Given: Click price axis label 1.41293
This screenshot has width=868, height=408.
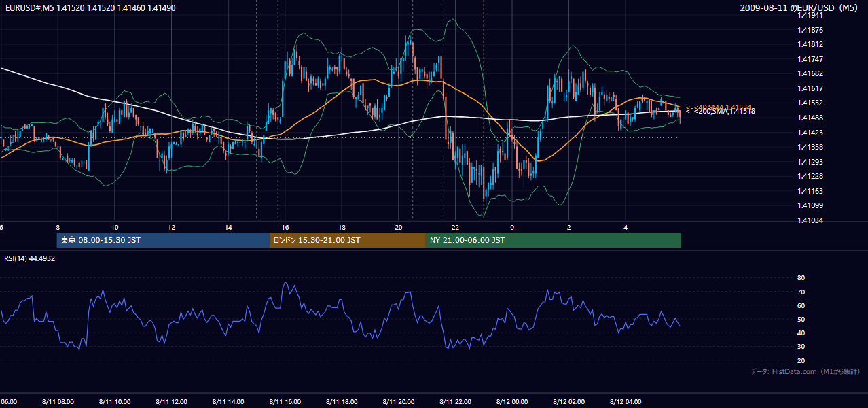Looking at the screenshot, I should click(x=811, y=162).
